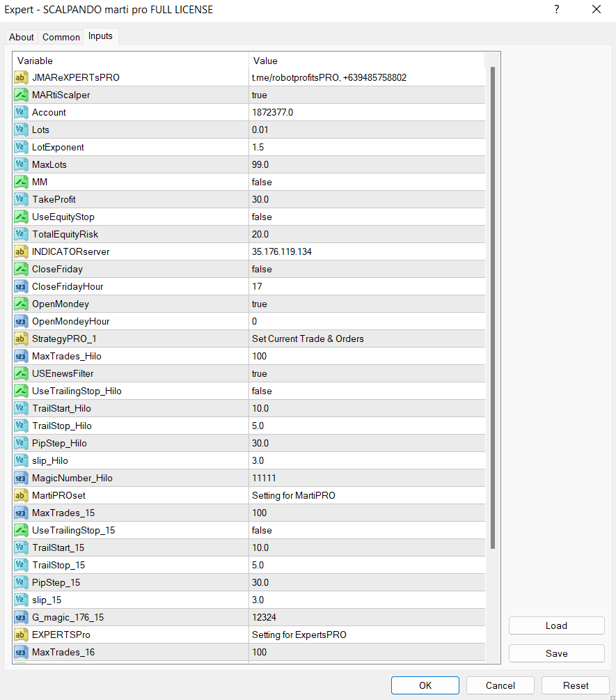Click the string icon next to EXPERTSPro
616x700 pixels.
click(21, 635)
